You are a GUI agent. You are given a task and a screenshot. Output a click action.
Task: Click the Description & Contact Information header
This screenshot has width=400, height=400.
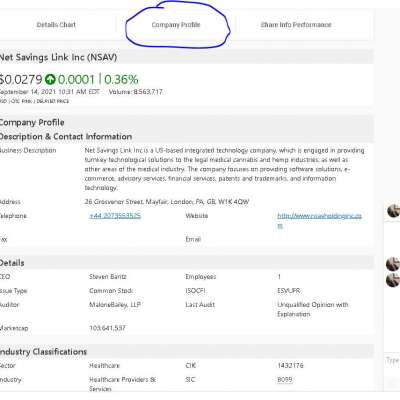tap(66, 136)
